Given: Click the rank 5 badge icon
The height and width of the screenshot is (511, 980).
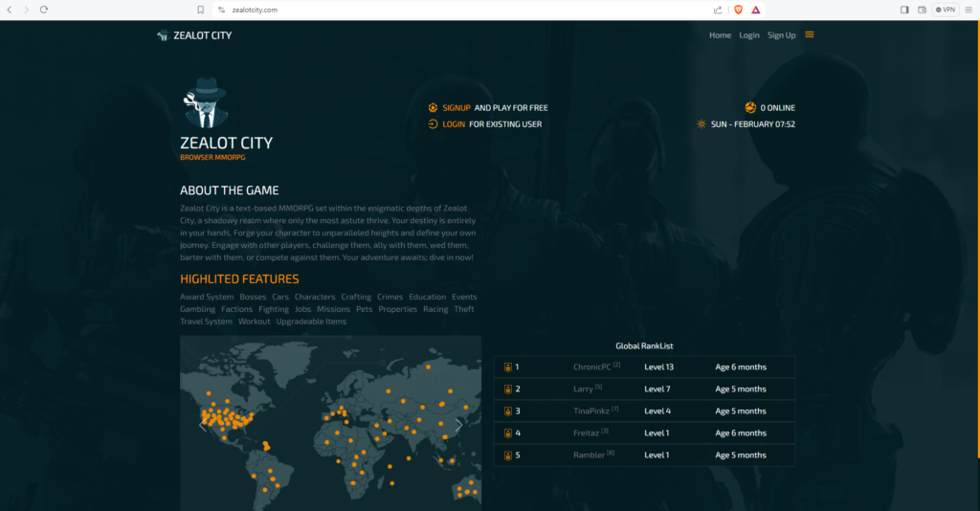Looking at the screenshot, I should click(x=508, y=455).
